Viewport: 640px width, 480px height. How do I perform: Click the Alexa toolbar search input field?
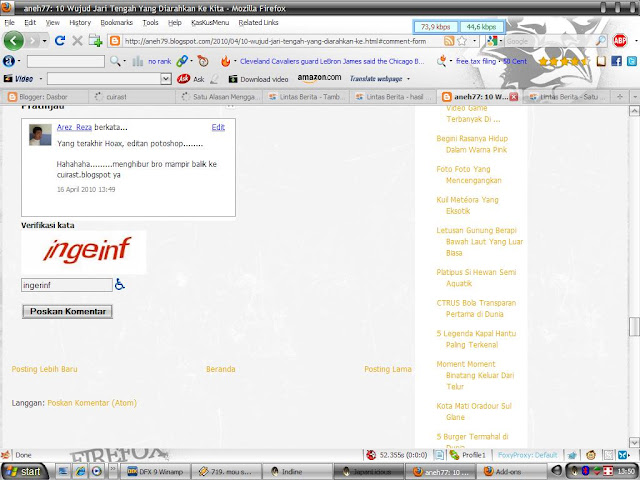coord(65,61)
